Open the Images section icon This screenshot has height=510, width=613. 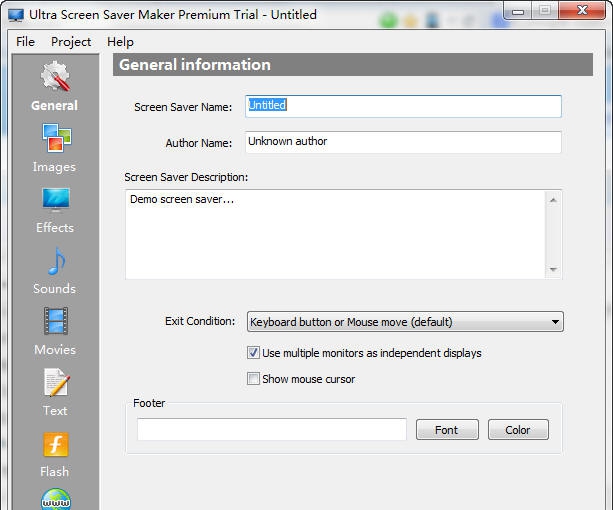(56, 138)
